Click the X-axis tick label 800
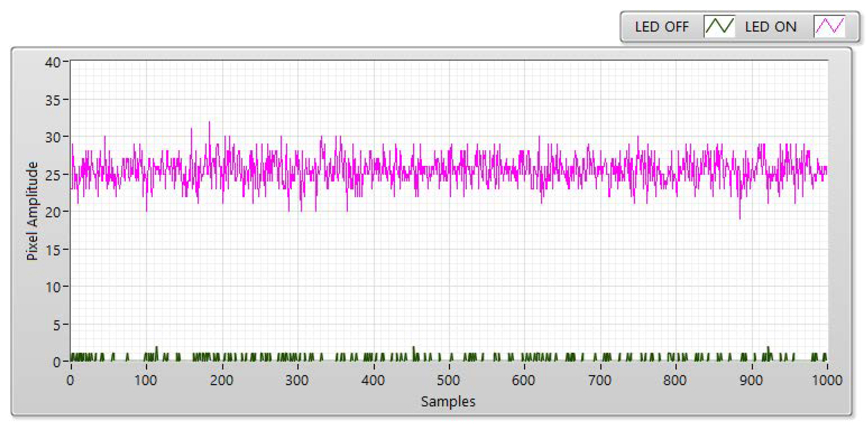This screenshot has height=426, width=868. pyautogui.click(x=675, y=381)
